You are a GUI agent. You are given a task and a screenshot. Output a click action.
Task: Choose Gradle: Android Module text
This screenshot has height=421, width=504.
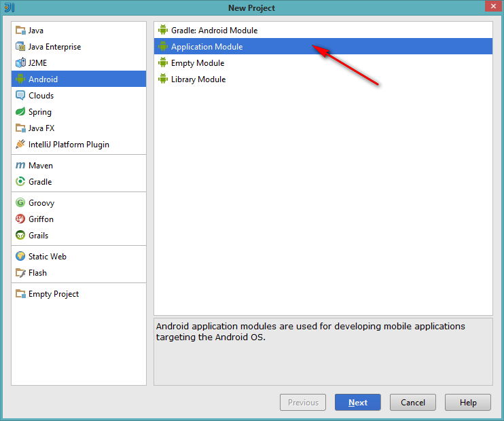215,31
